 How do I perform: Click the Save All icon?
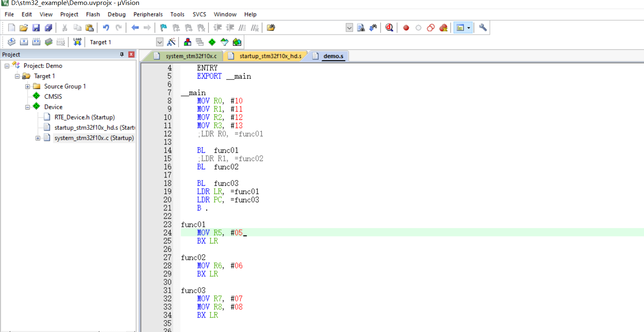pyautogui.click(x=49, y=28)
